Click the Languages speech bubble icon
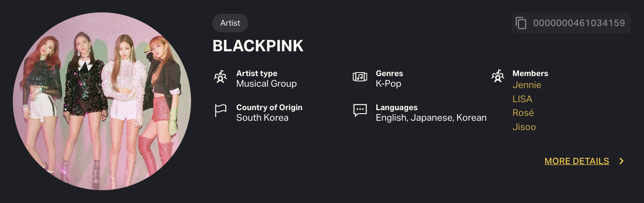 coord(360,111)
